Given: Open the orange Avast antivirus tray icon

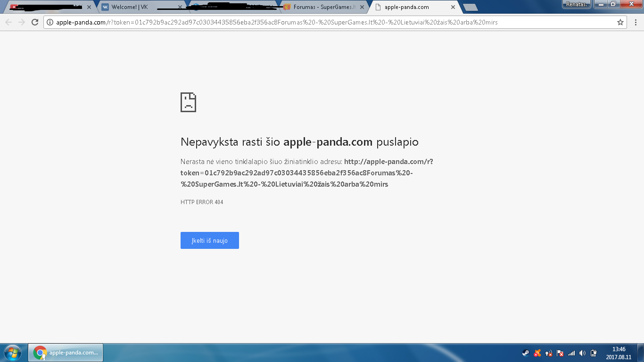Looking at the screenshot, I should [x=537, y=353].
